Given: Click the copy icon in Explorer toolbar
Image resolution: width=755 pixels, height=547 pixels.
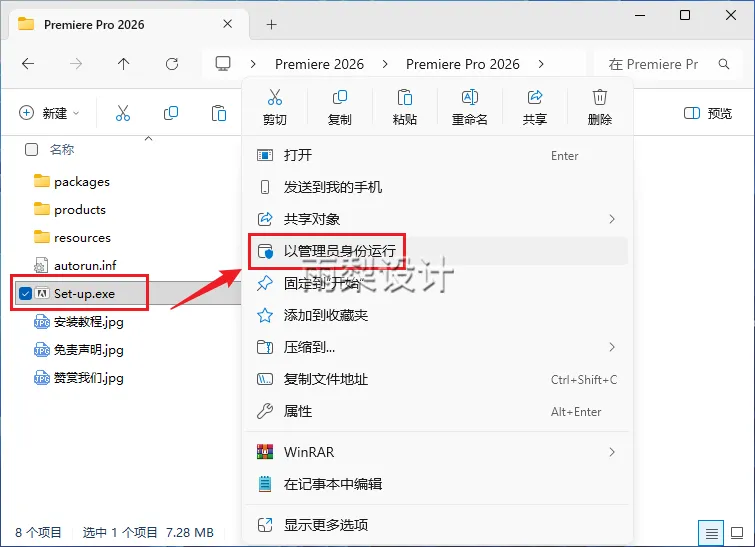Looking at the screenshot, I should [171, 113].
